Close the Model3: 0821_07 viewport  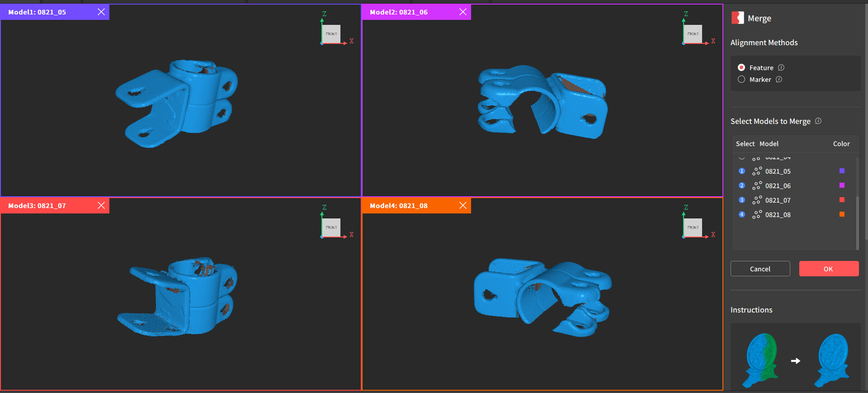pyautogui.click(x=101, y=205)
